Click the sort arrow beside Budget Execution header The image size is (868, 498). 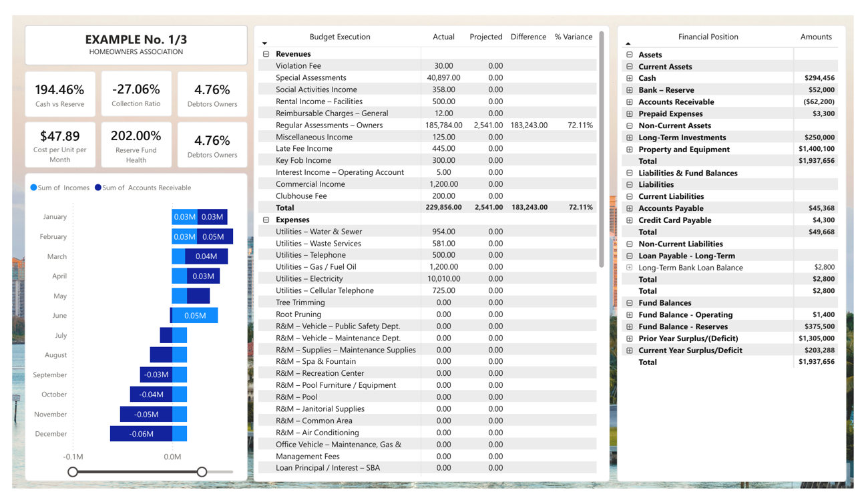coord(265,43)
